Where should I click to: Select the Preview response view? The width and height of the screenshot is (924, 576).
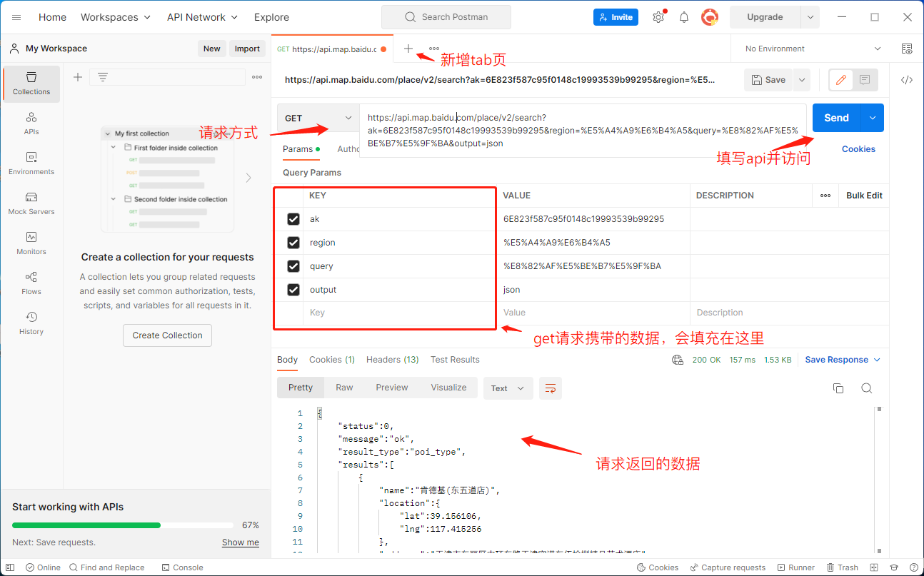392,388
